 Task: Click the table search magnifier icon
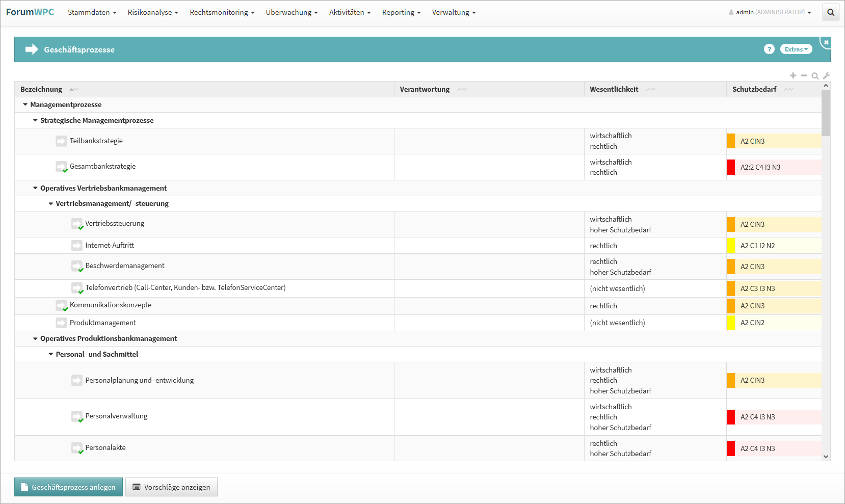pyautogui.click(x=815, y=76)
